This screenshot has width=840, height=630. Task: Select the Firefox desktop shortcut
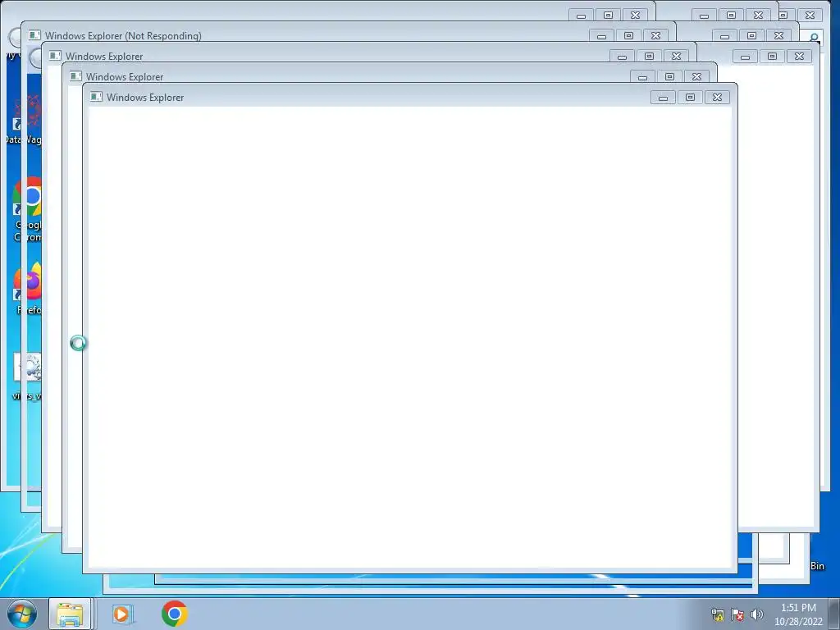pos(28,290)
